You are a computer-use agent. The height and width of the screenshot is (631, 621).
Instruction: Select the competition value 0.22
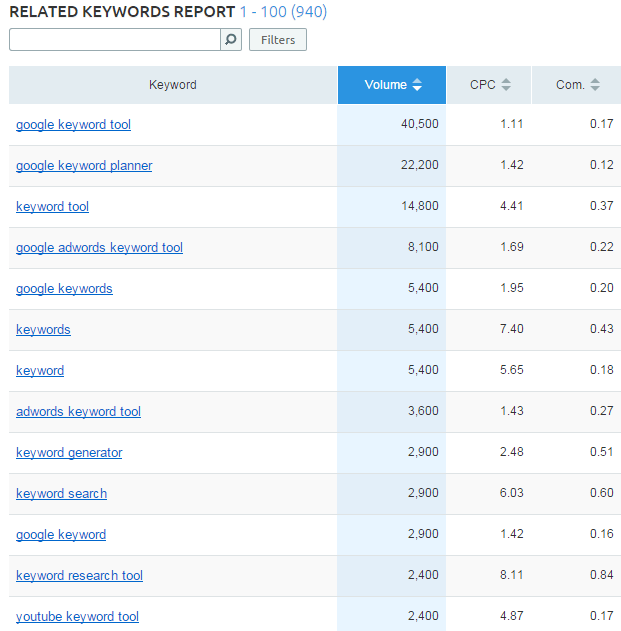[x=602, y=247]
